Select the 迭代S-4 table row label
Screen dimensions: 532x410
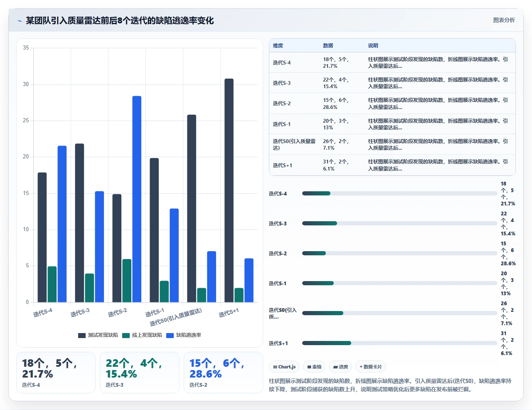(x=282, y=63)
